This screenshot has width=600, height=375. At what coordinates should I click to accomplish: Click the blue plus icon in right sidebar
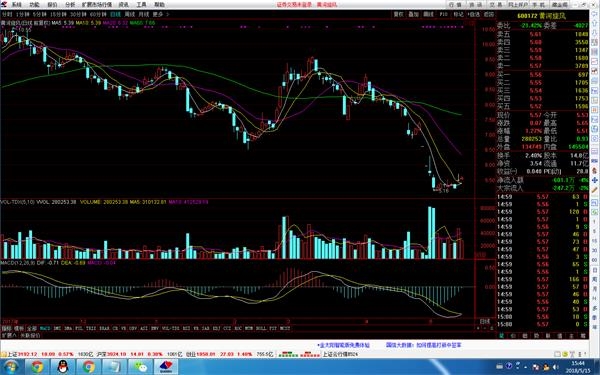click(595, 180)
